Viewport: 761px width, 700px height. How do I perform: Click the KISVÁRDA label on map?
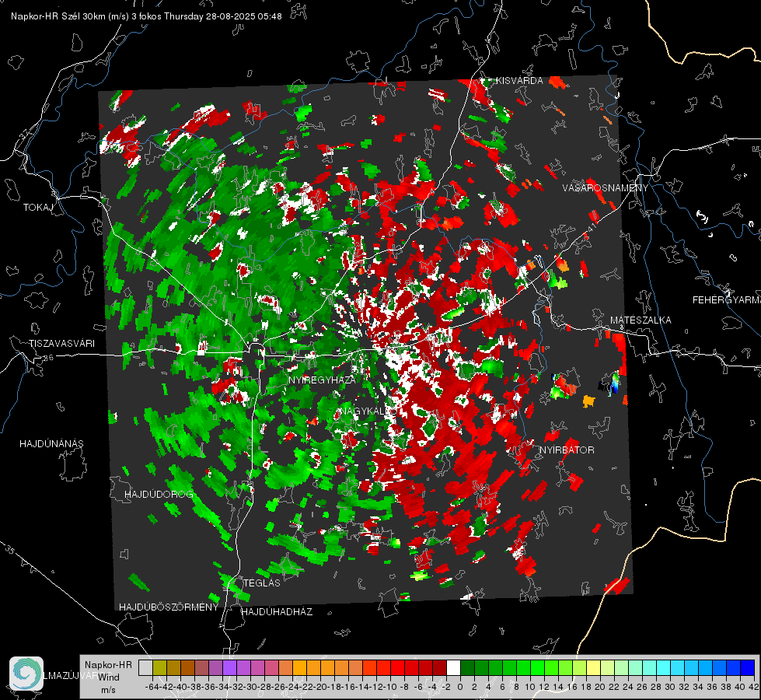pyautogui.click(x=519, y=81)
